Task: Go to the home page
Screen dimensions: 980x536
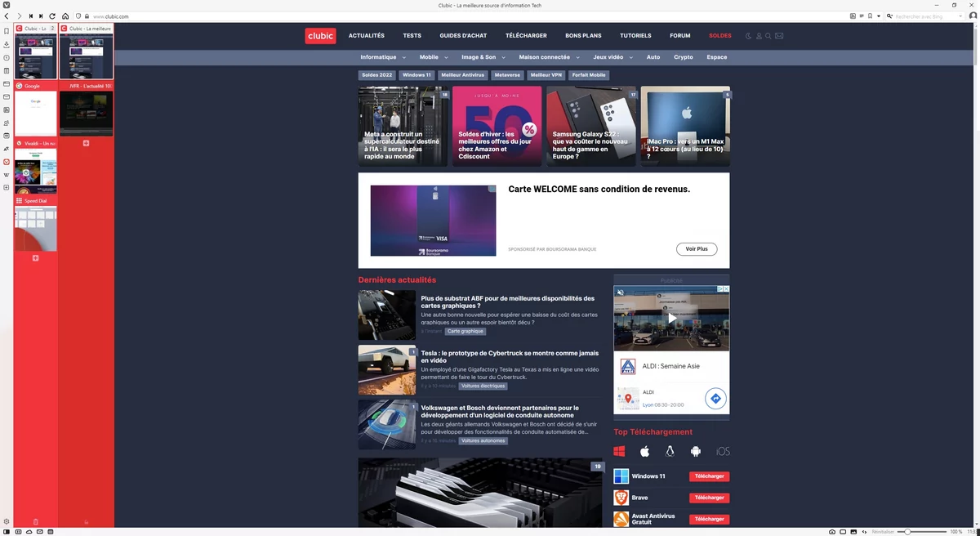Action: (x=65, y=16)
